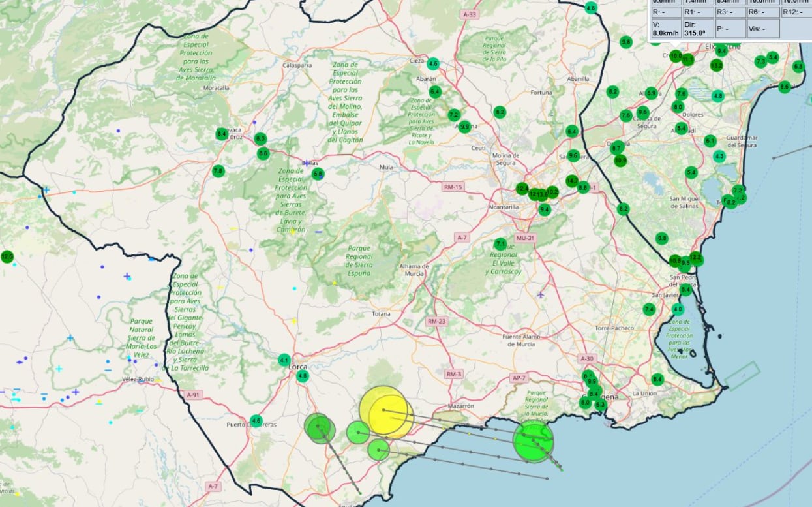Screen dimensions: 812x507
Task: Open the 13.2 station marker near Elche
Action: (x=717, y=65)
